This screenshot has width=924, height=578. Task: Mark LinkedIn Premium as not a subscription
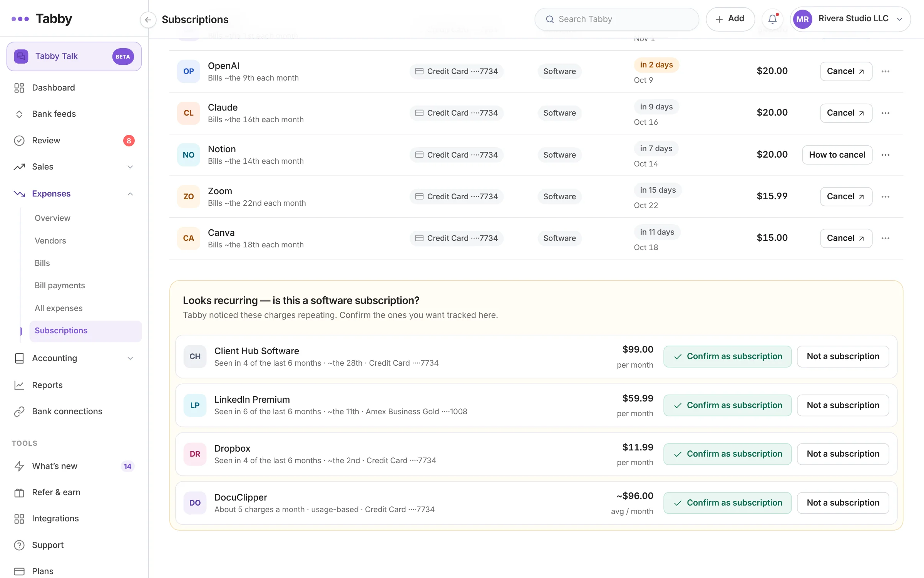(x=843, y=405)
